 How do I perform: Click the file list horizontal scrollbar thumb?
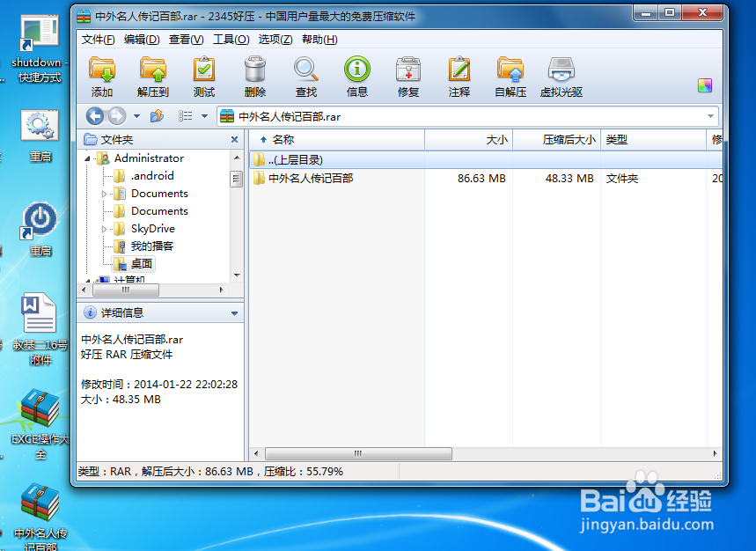pos(358,453)
